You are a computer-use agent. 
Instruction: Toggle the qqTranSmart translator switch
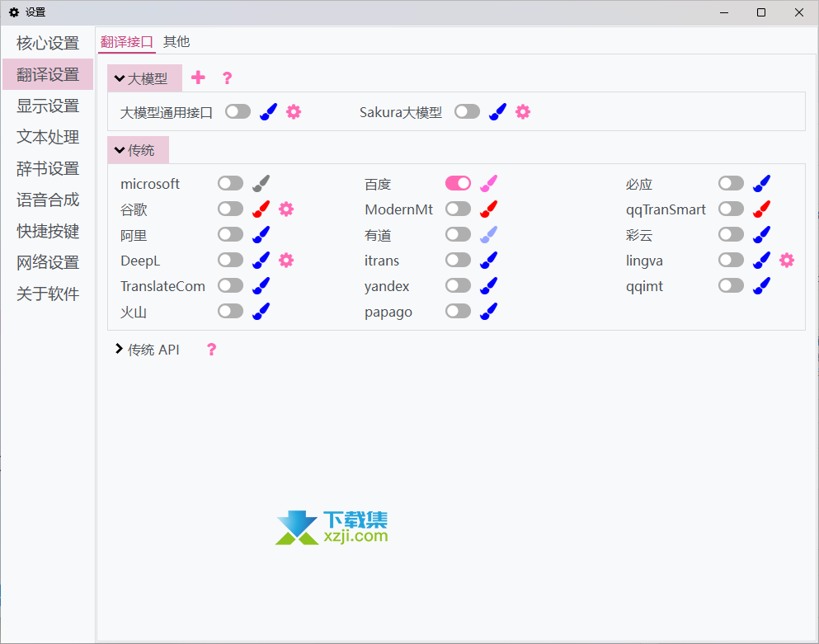coord(732,209)
